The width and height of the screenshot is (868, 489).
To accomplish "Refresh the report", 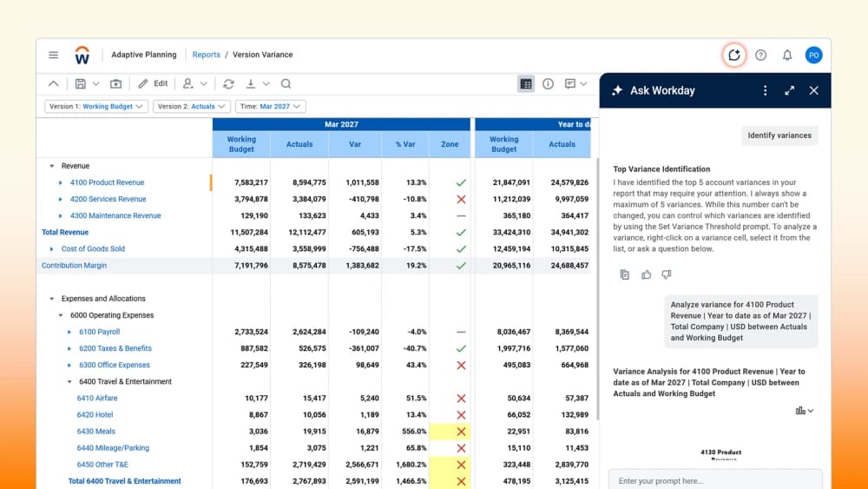I will pyautogui.click(x=228, y=83).
